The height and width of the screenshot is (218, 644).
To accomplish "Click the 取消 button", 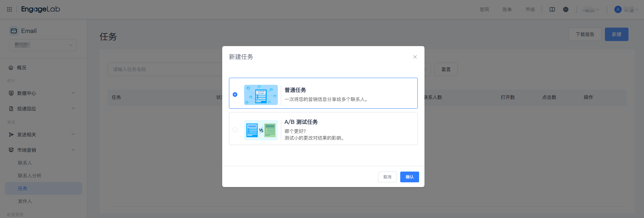I will pos(387,177).
